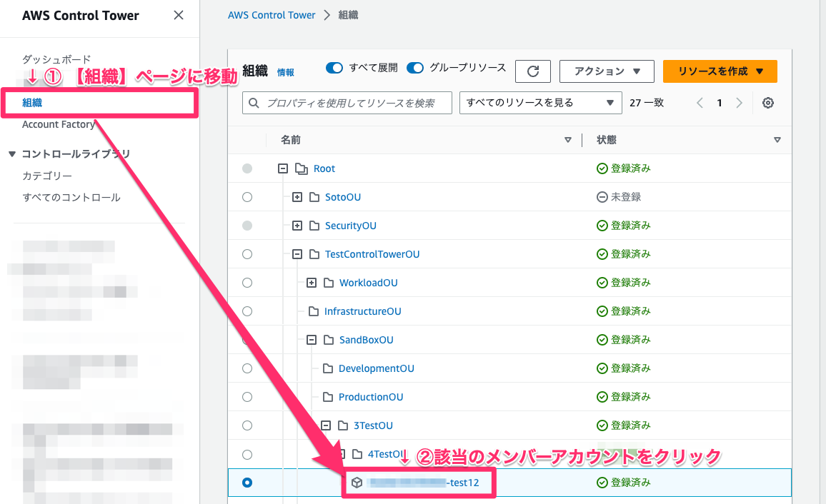Expand the SotoOU tree node
Screen dimensions: 826x504
pos(297,197)
